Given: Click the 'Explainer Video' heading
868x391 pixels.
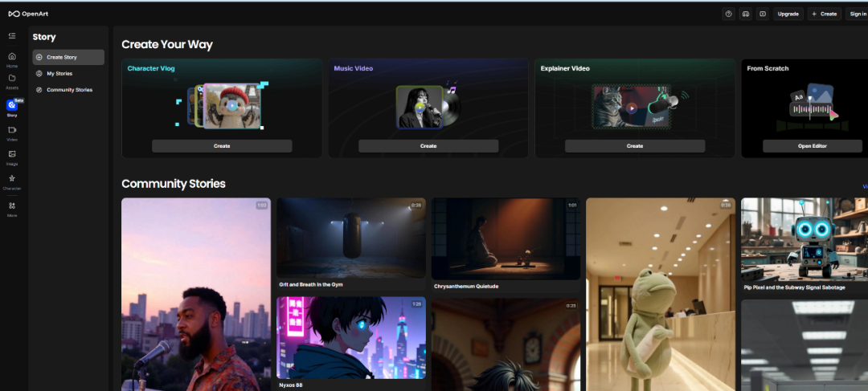Looking at the screenshot, I should tap(565, 68).
